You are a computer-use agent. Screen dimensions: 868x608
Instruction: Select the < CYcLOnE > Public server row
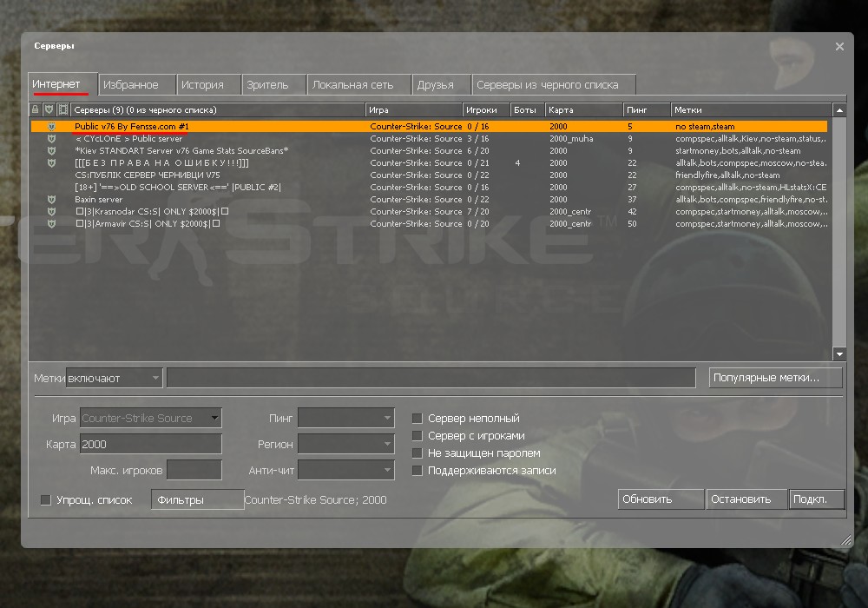pyautogui.click(x=429, y=138)
